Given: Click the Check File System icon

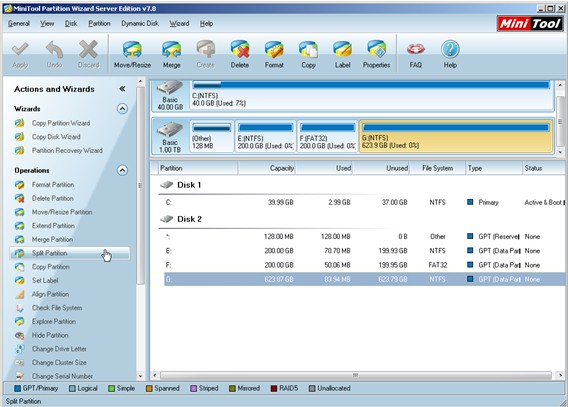Looking at the screenshot, I should click(20, 308).
